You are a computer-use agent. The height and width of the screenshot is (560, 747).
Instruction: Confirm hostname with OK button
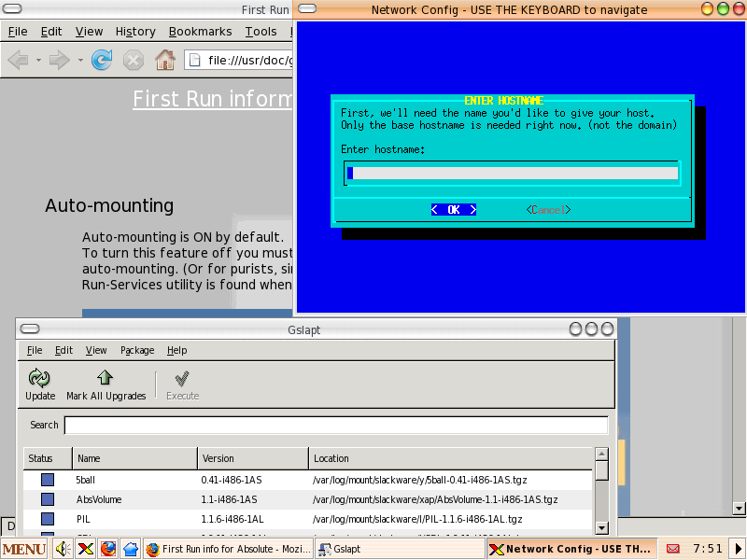(x=454, y=209)
